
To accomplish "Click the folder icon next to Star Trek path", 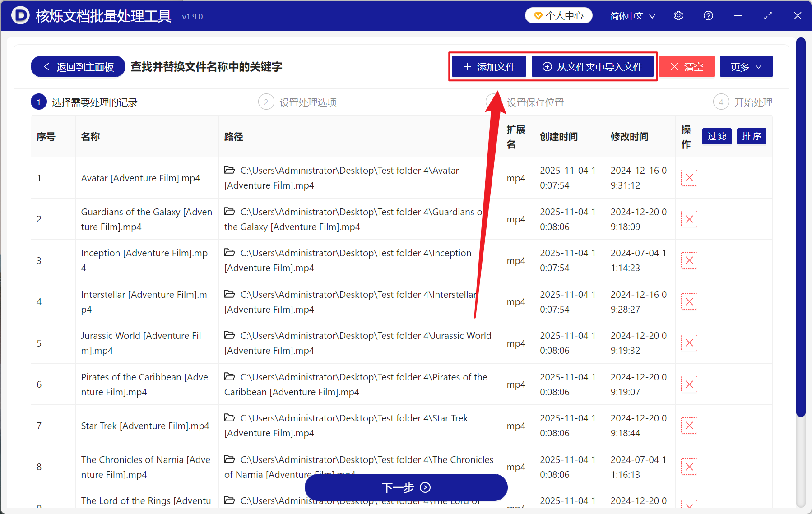I will [x=230, y=418].
